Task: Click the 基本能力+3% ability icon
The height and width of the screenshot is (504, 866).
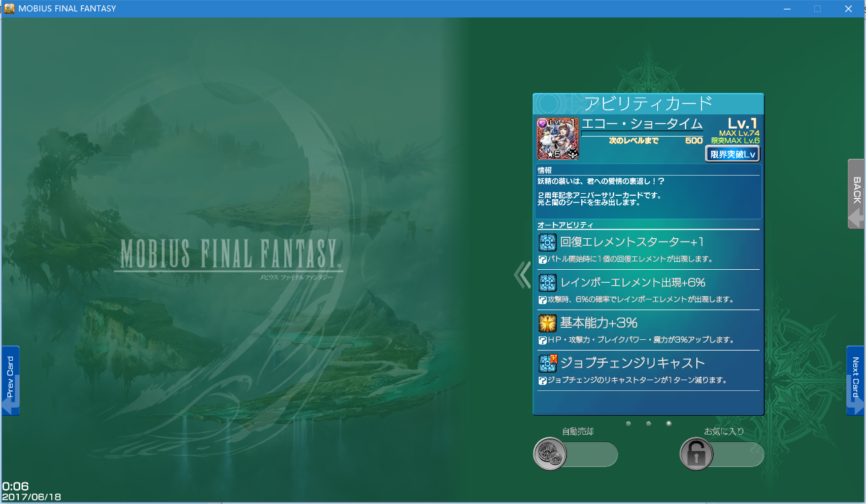Action: (x=547, y=323)
